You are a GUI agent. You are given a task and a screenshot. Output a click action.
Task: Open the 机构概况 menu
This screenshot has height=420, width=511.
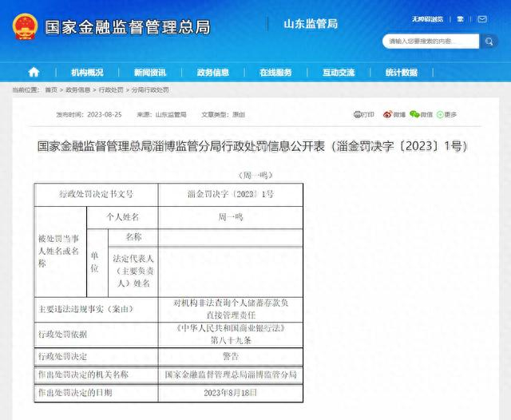87,73
